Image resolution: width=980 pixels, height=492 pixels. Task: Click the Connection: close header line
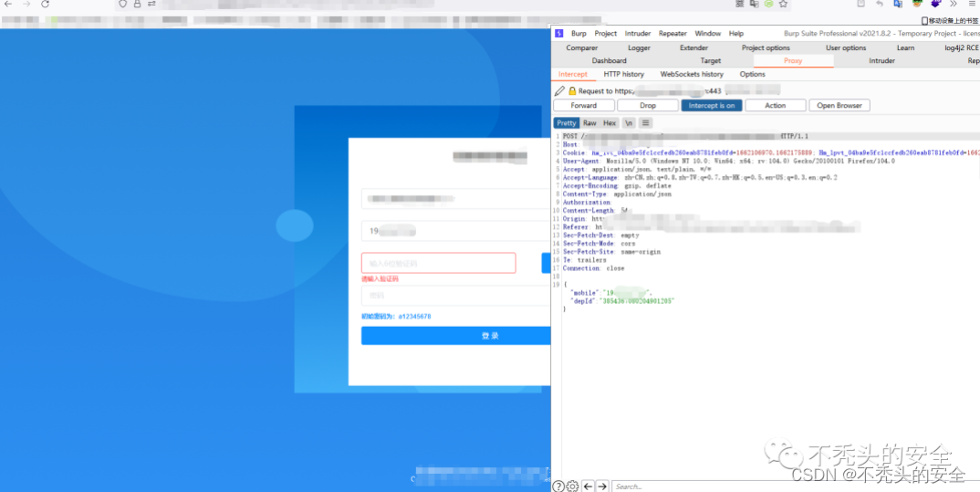tap(593, 268)
